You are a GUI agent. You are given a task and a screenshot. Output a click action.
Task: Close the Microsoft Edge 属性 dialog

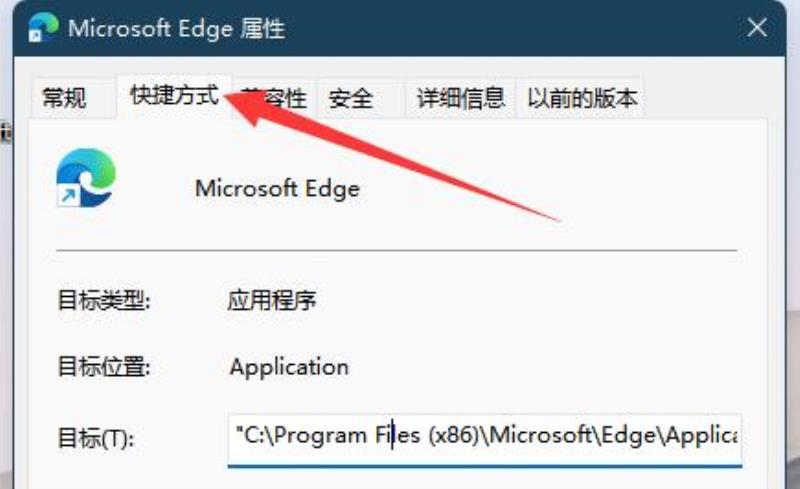click(x=757, y=28)
